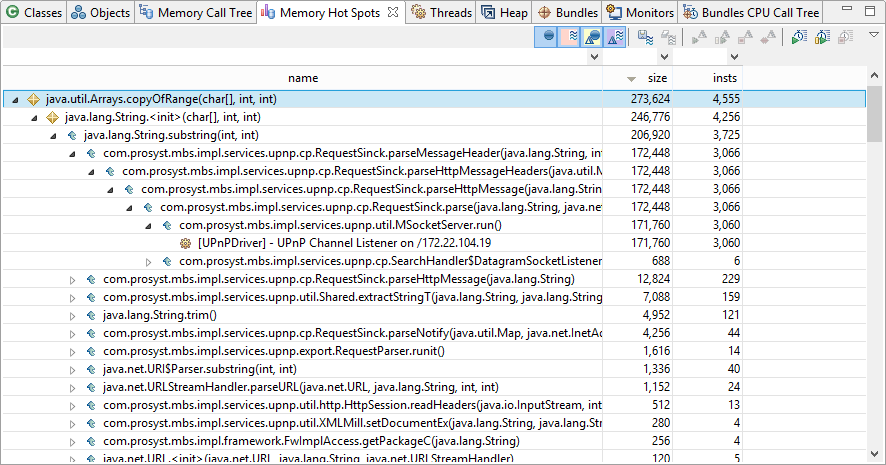Toggle the first blue circle toolbar filter
This screenshot has height=465, width=886.
(547, 37)
